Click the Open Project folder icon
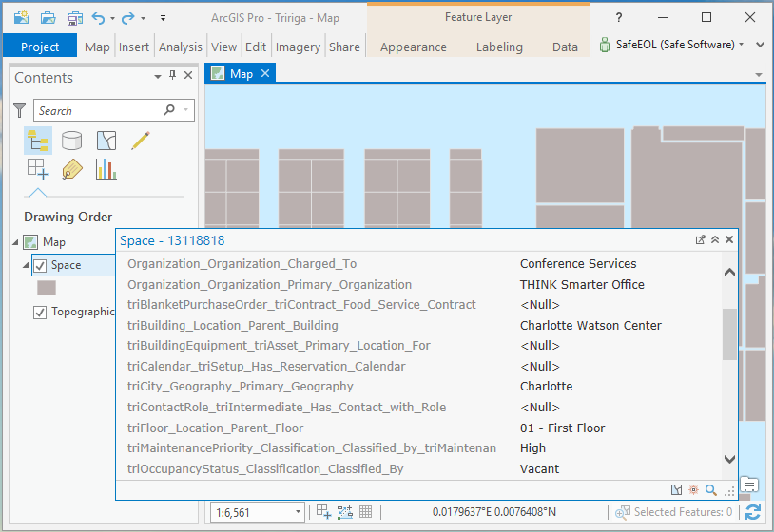Viewport: 774px width, 532px height. [48, 18]
